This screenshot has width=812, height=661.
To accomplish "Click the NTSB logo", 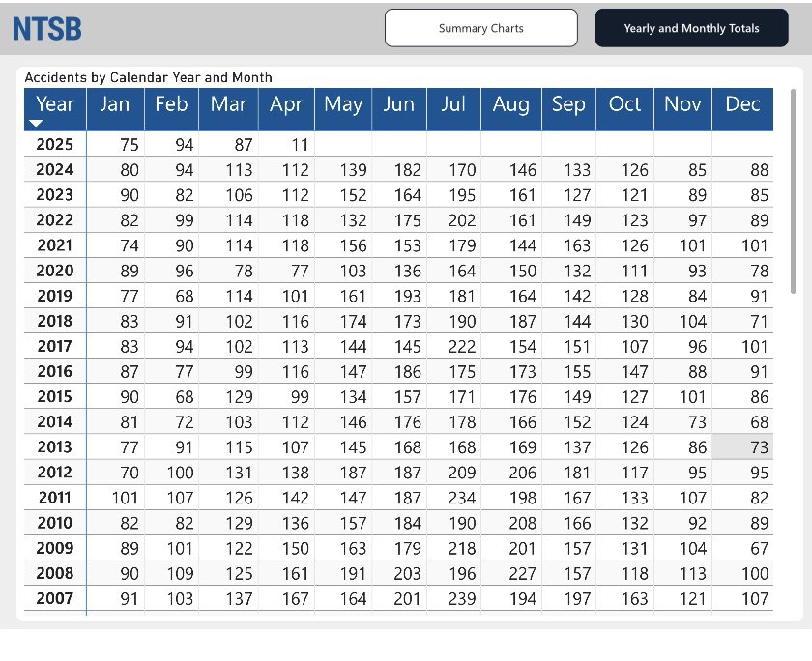I will tap(47, 29).
